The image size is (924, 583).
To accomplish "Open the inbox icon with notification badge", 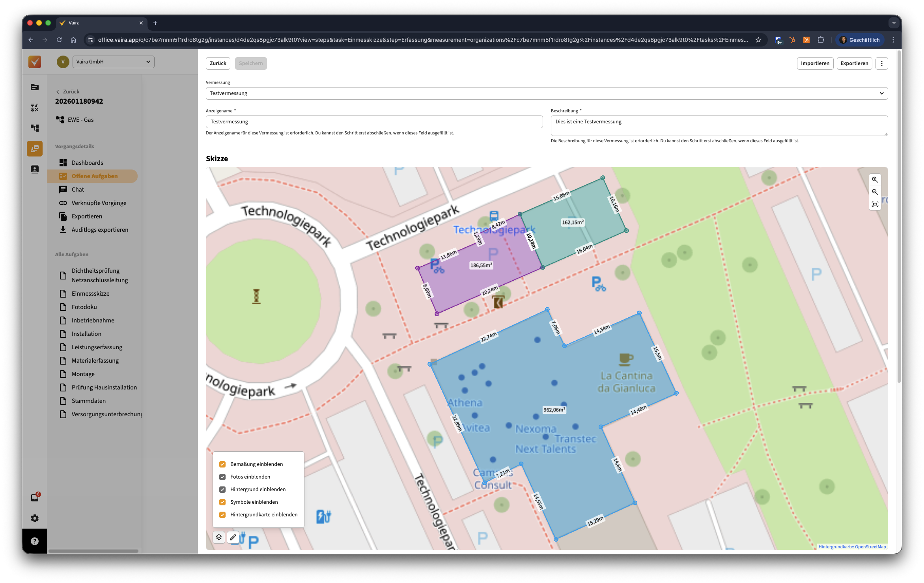I will 35,497.
